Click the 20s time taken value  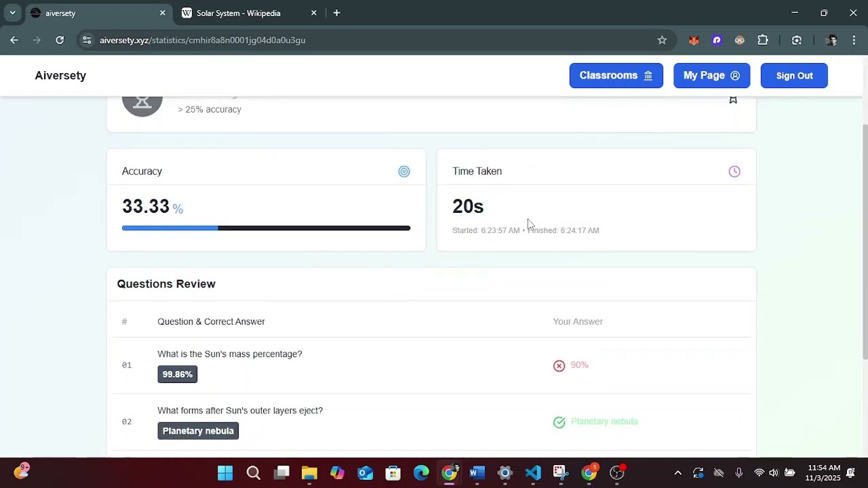(468, 206)
